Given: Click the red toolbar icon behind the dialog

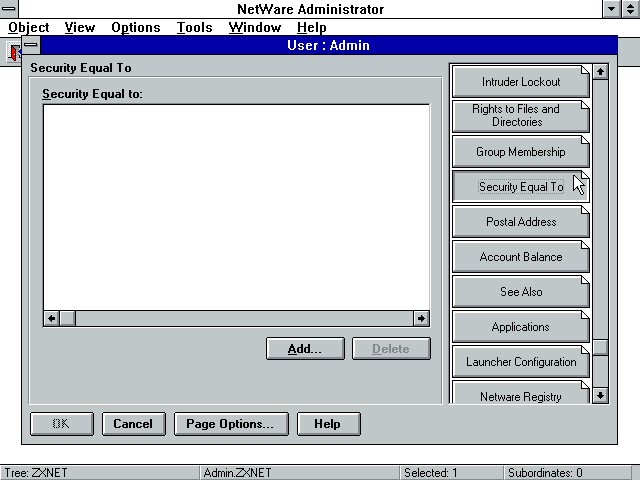Looking at the screenshot, I should 15,52.
